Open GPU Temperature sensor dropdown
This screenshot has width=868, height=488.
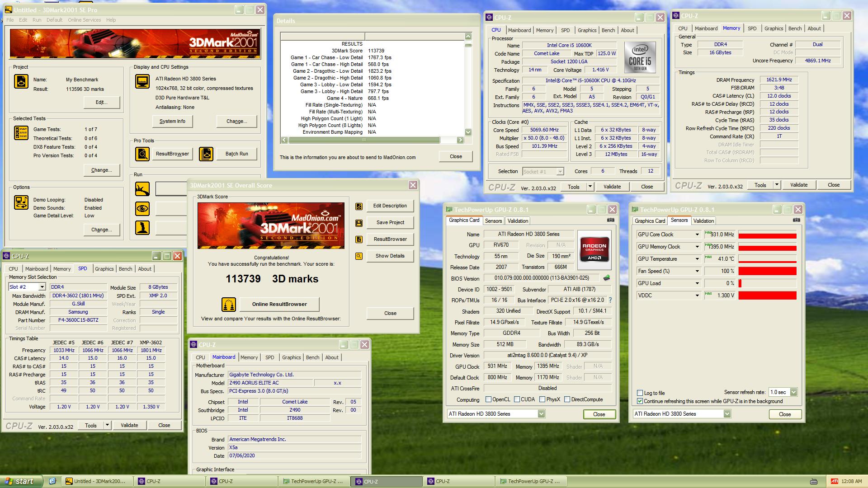click(x=697, y=259)
